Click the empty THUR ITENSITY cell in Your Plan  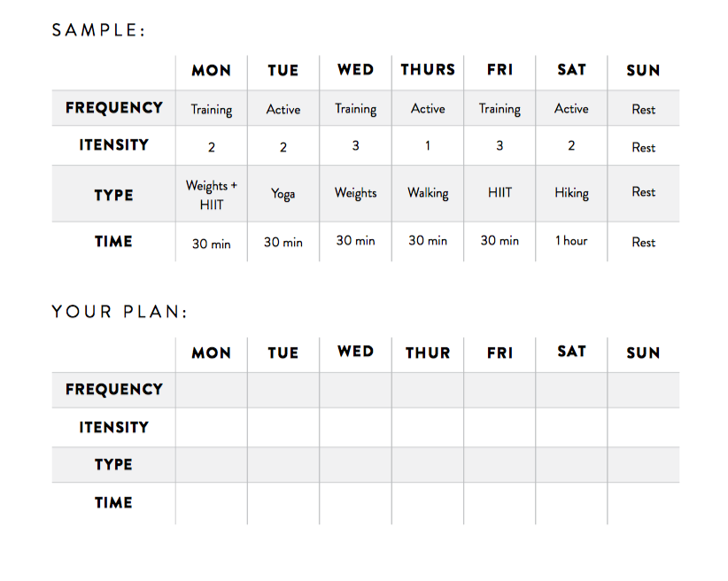pos(428,427)
